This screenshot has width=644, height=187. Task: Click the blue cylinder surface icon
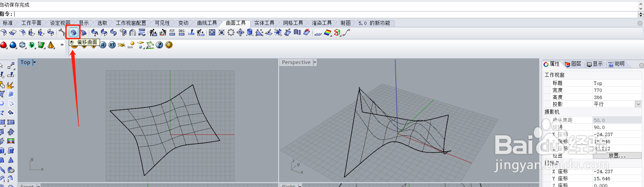(x=250, y=32)
